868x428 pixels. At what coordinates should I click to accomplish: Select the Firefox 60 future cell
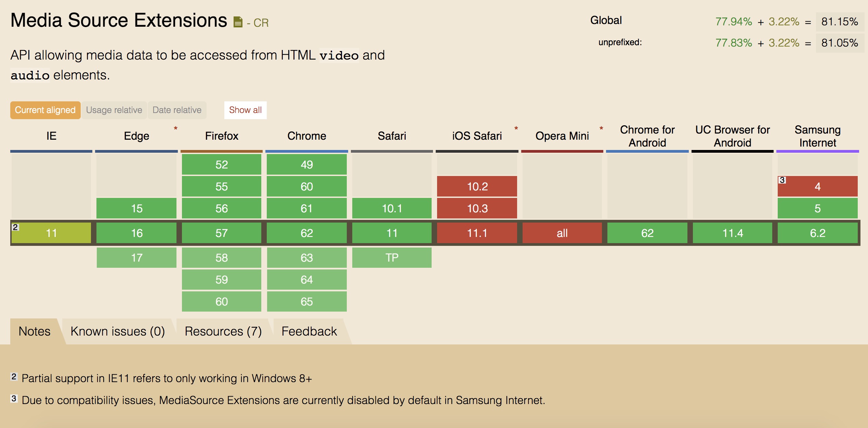[x=222, y=301]
